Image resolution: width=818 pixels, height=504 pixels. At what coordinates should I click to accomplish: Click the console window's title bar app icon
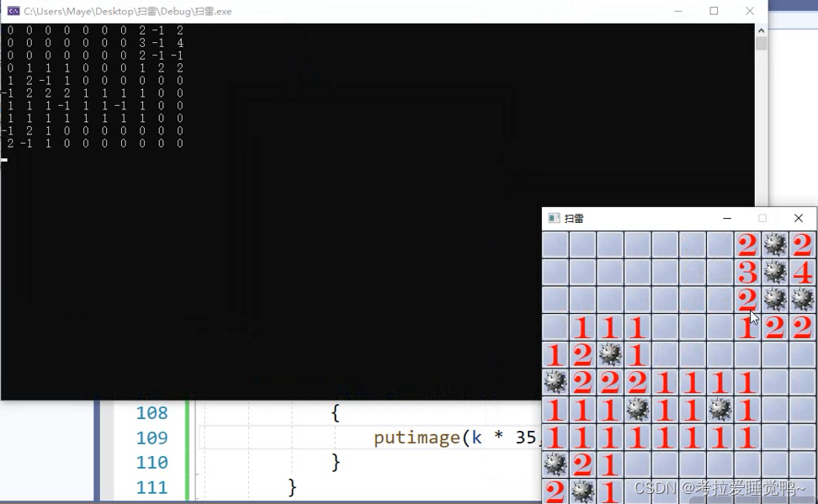[x=13, y=11]
